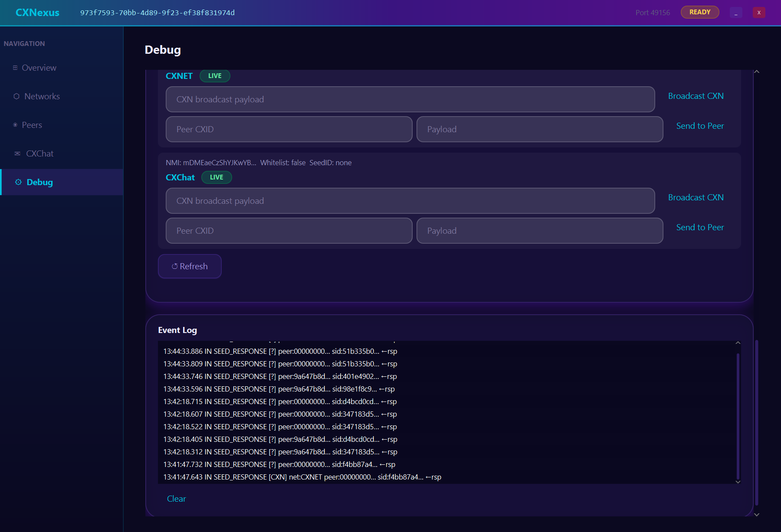Viewport: 781px width, 532px height.
Task: Focus the CXChat broadcast payload field
Action: [410, 201]
